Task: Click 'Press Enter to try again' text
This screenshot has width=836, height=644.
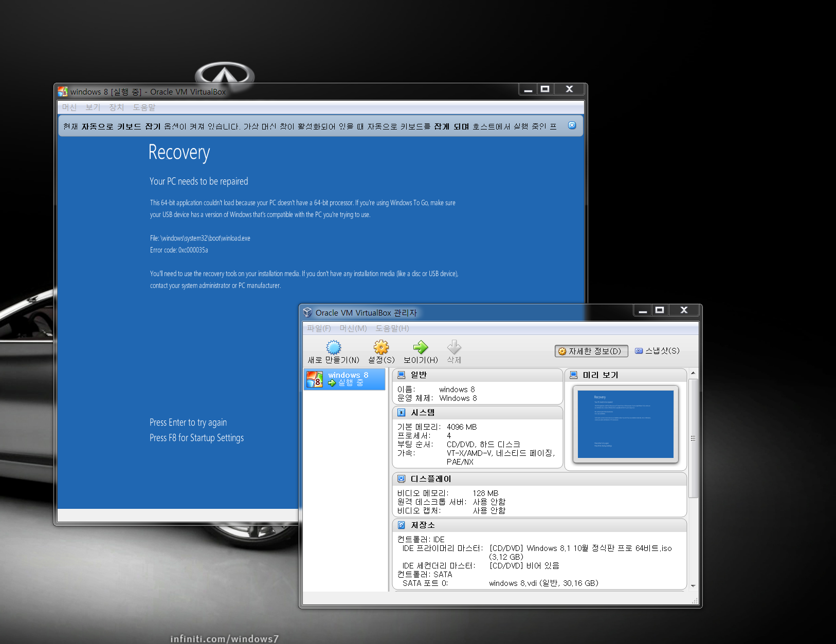Action: click(x=188, y=422)
